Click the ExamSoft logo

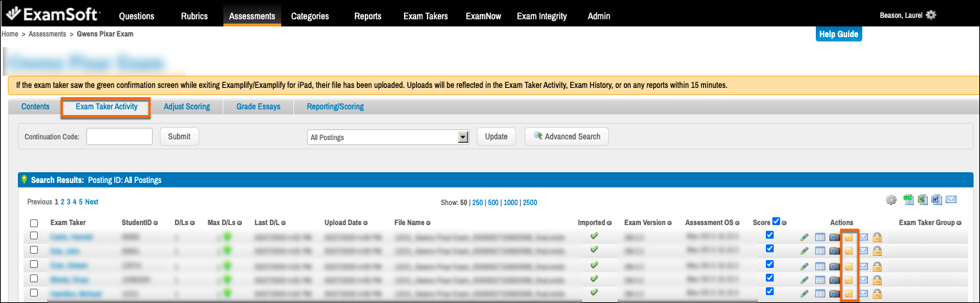(53, 14)
